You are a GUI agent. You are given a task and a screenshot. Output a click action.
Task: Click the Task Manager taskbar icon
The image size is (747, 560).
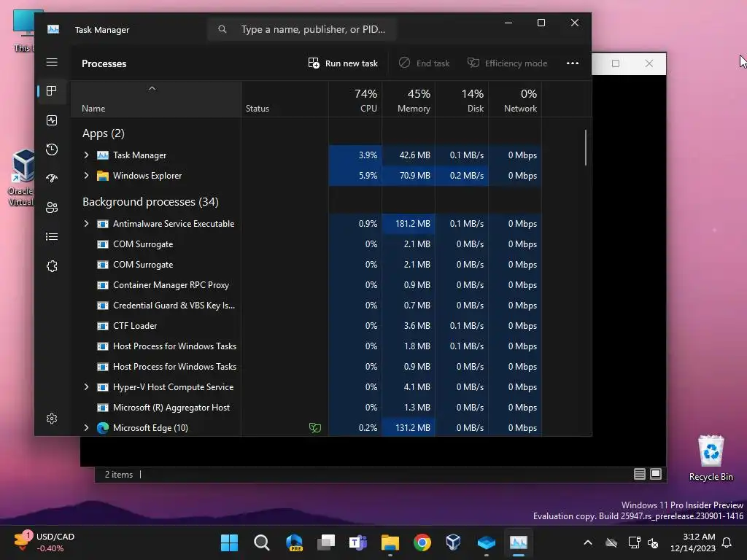pos(519,542)
